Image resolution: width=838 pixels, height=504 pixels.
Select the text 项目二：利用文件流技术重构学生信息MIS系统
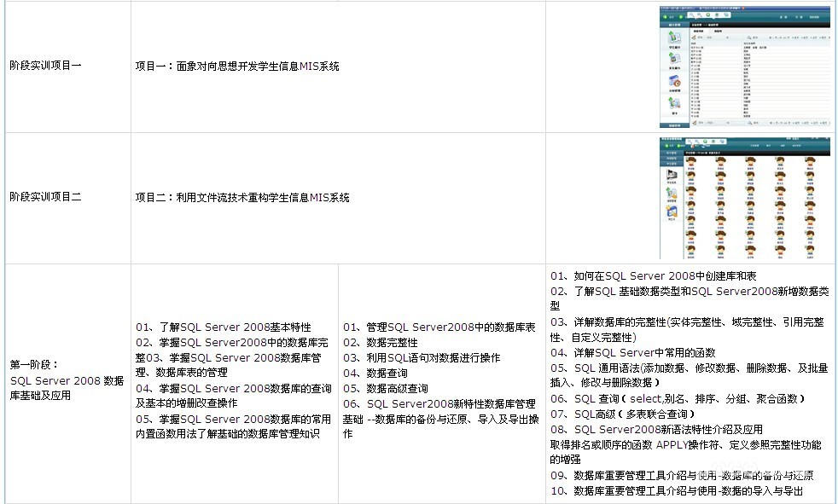tap(242, 197)
